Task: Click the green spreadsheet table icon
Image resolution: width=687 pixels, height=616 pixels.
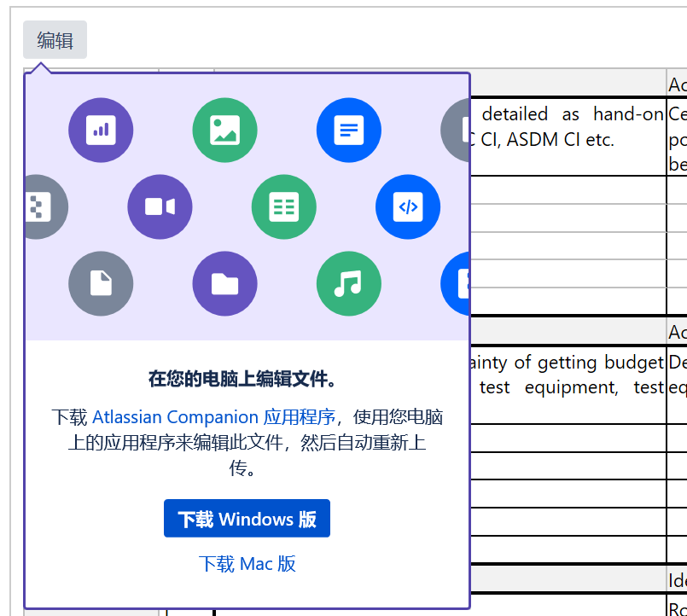Action: click(x=284, y=206)
